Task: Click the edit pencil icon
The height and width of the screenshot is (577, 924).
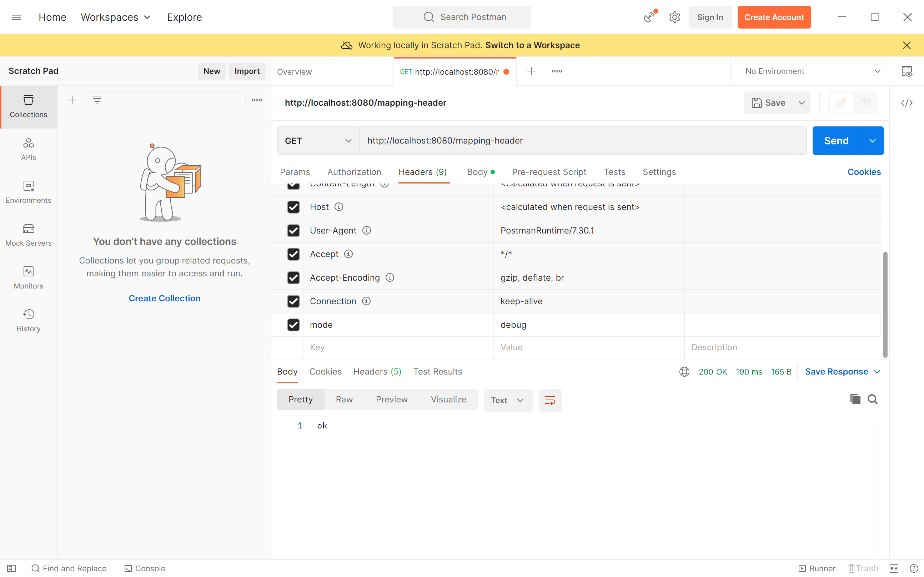Action: tap(841, 103)
